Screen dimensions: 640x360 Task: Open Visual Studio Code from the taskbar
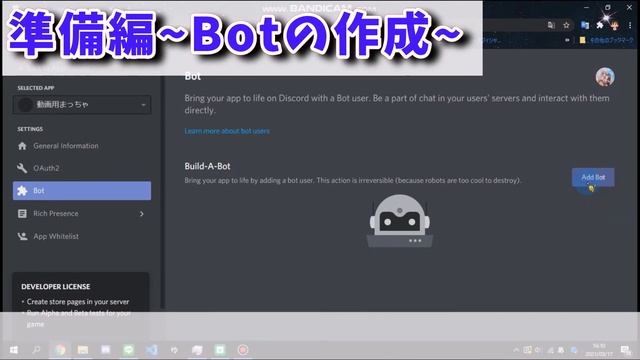click(x=151, y=350)
